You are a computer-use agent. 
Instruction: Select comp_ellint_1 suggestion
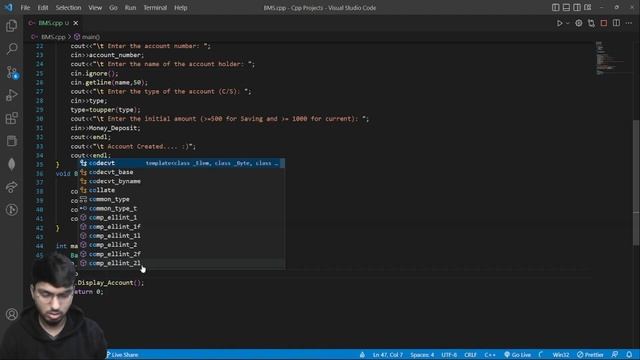pos(182,218)
